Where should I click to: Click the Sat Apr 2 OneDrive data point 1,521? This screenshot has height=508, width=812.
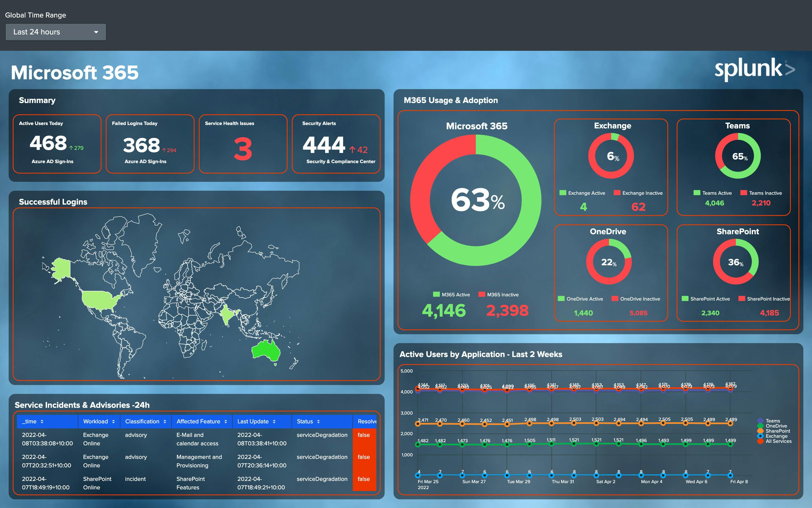(x=596, y=443)
